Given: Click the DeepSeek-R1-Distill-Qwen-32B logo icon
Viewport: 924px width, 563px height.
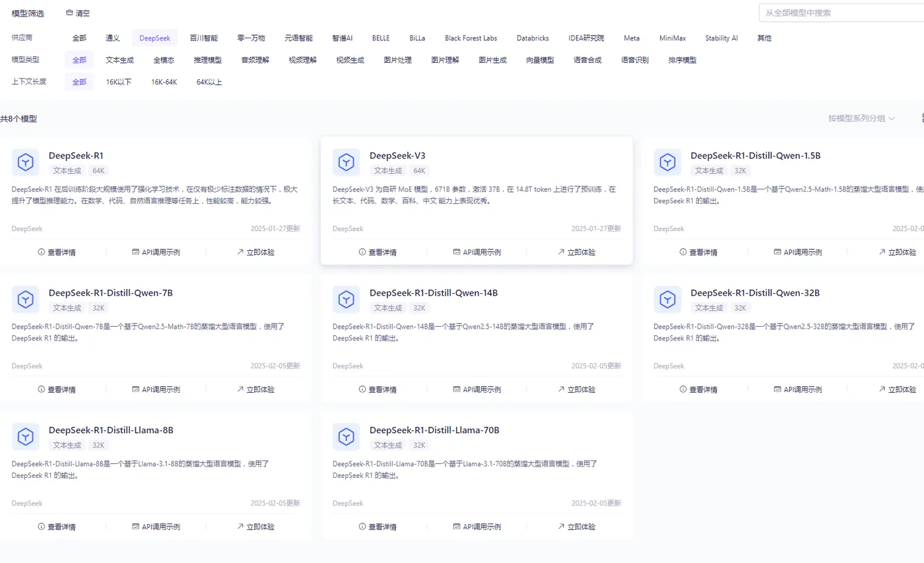Looking at the screenshot, I should (667, 300).
